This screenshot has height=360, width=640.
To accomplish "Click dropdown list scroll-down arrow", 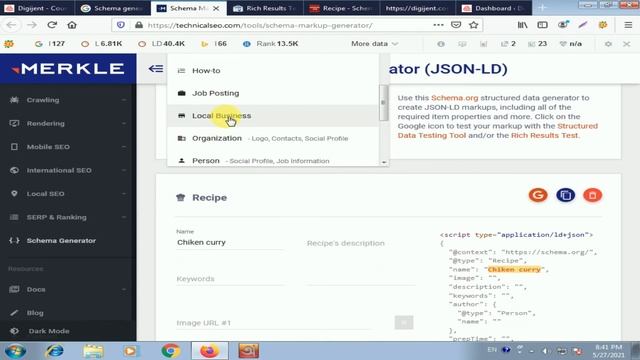I will tap(384, 162).
